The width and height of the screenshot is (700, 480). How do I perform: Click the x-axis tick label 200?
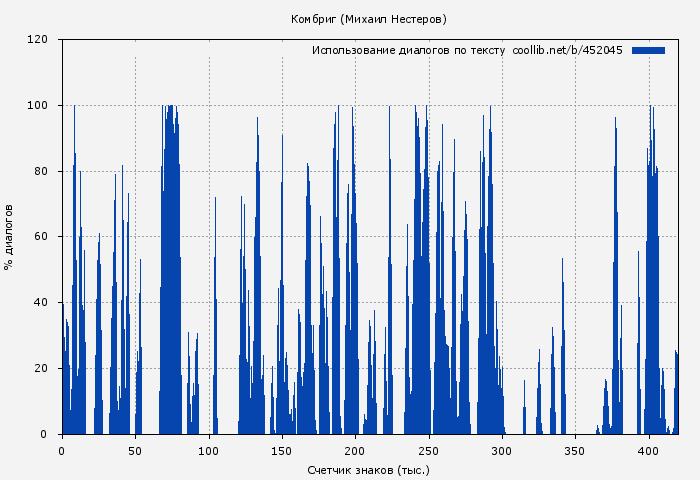coord(355,451)
